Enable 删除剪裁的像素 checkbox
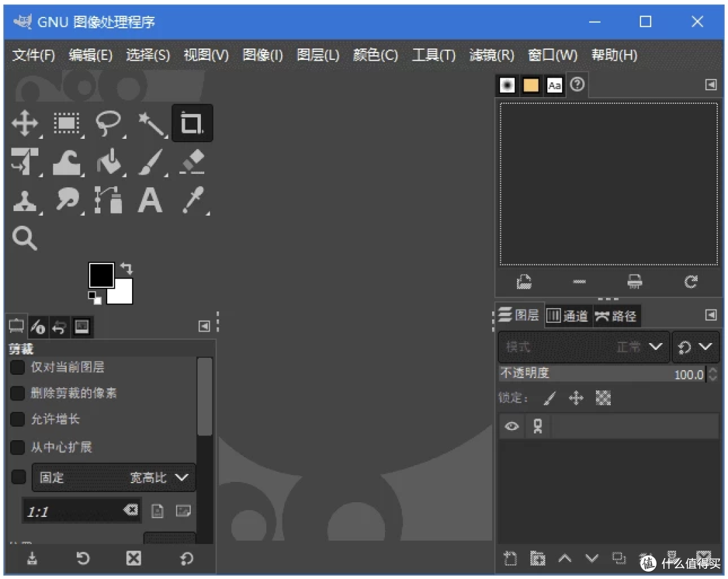Screen dimensions: 728x579 pyautogui.click(x=17, y=393)
